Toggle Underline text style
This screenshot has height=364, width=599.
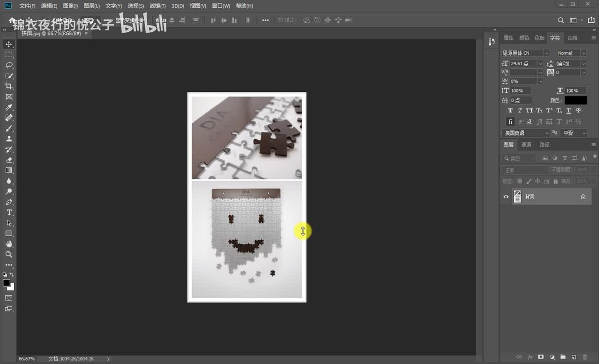[569, 111]
